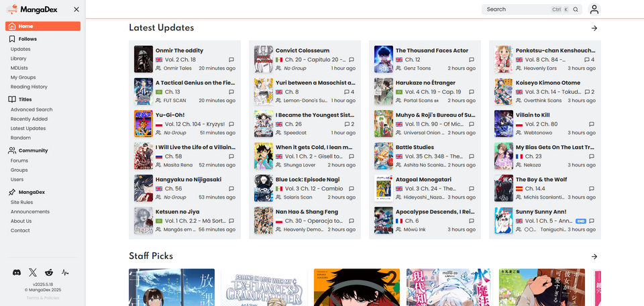Screen dimensions: 644x306
Task: Open MDLists in the sidebar
Action: pyautogui.click(x=19, y=68)
